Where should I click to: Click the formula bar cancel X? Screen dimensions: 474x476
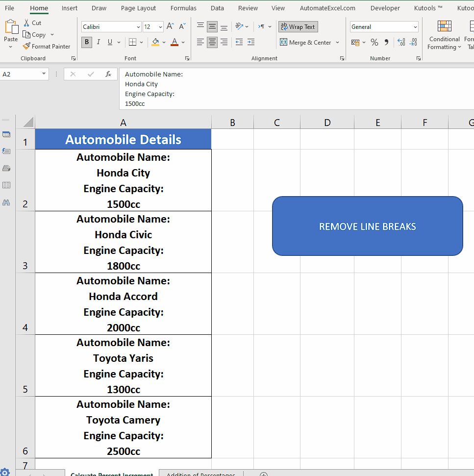(73, 74)
